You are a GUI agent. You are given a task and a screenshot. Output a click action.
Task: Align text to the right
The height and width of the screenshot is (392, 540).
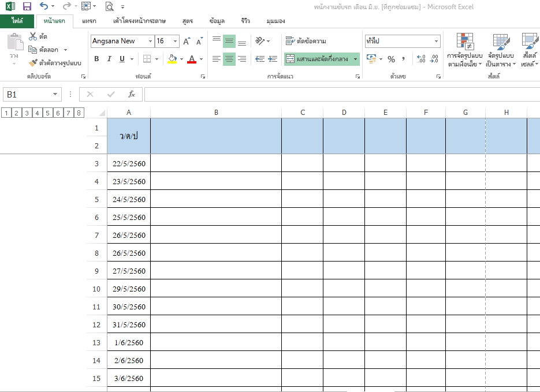click(242, 59)
